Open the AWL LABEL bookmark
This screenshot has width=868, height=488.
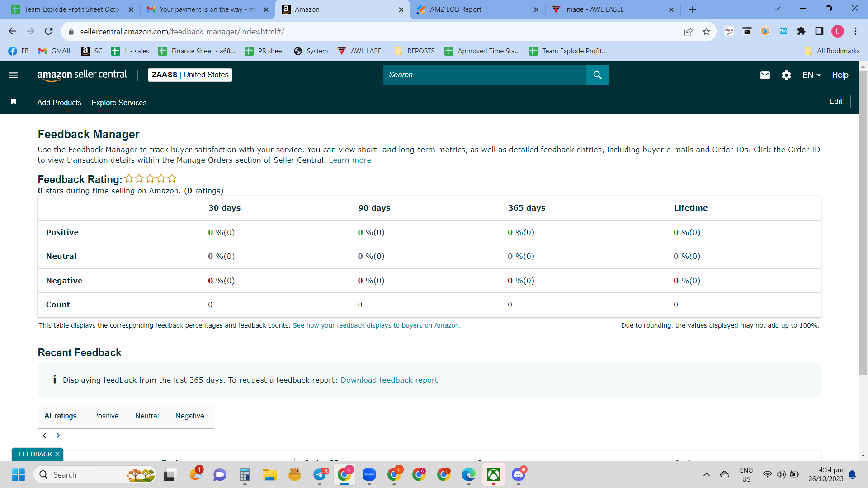pos(361,51)
